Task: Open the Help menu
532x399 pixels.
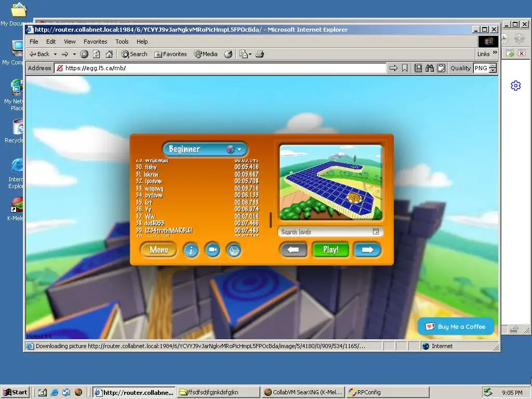Action: click(142, 42)
